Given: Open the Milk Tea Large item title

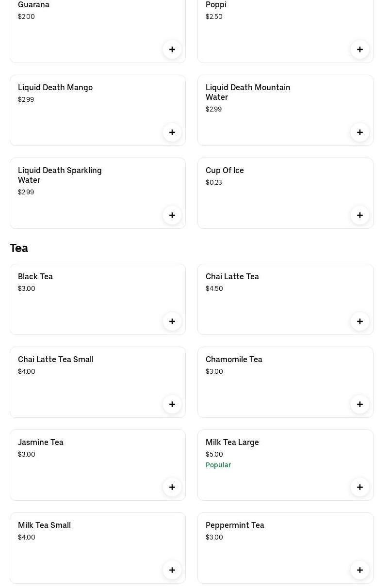Looking at the screenshot, I should pos(232,442).
